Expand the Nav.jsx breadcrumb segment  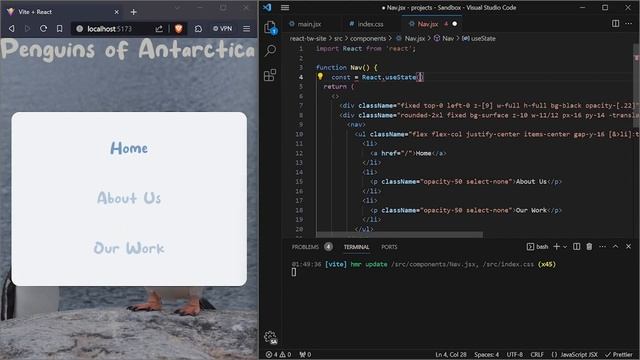[x=411, y=38]
